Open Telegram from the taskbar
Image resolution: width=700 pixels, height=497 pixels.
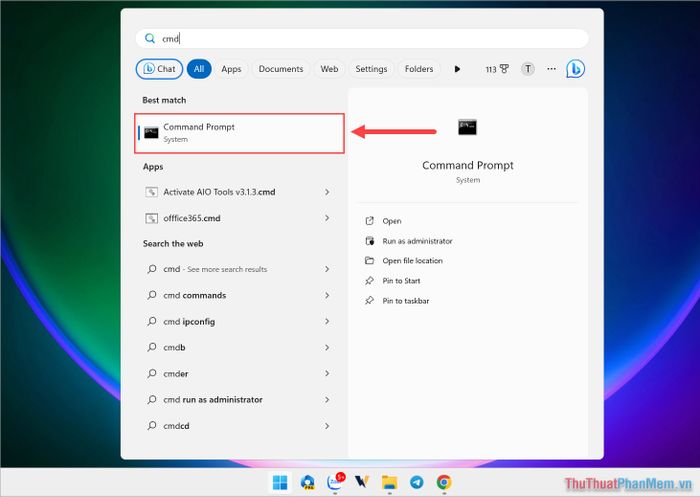click(417, 483)
